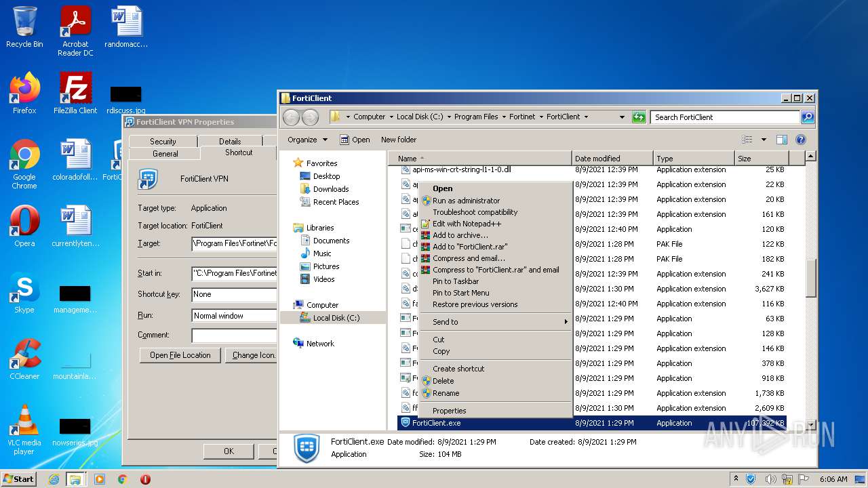Expand address bar history dropdown

[622, 117]
